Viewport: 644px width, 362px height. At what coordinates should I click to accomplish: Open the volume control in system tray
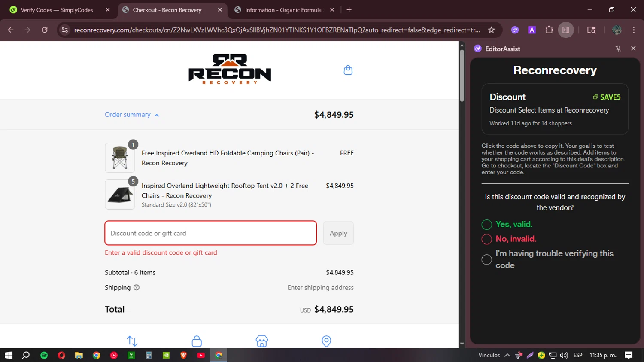click(564, 355)
